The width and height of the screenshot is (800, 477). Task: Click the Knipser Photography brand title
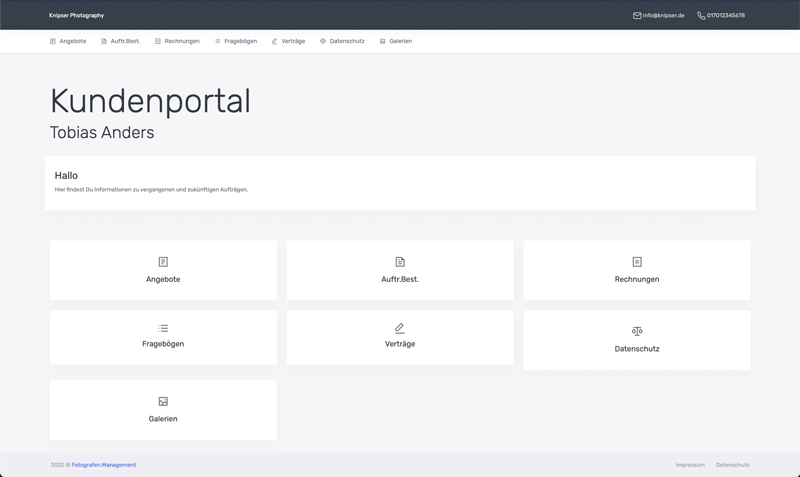click(x=76, y=16)
